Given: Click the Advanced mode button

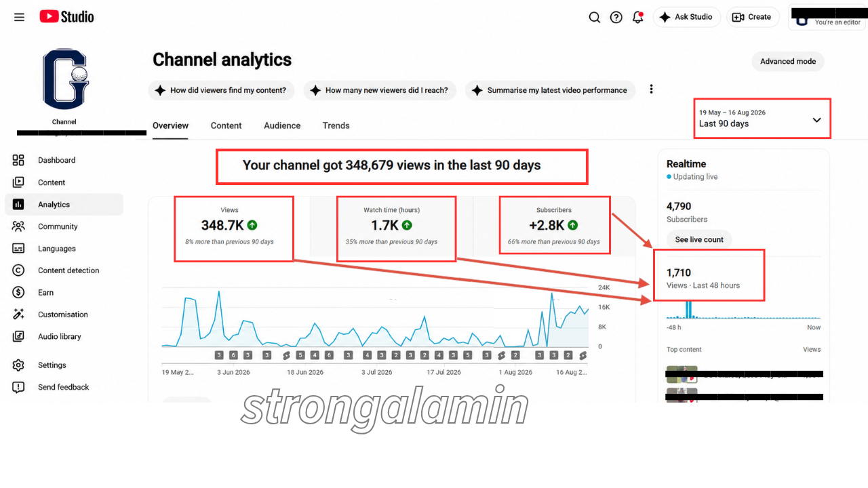Looking at the screenshot, I should click(x=787, y=62).
